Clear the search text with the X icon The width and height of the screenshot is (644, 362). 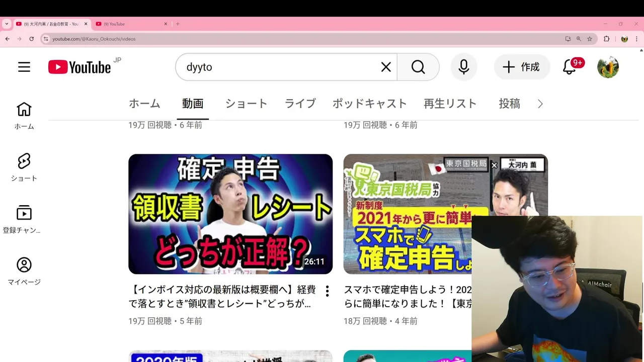(386, 67)
